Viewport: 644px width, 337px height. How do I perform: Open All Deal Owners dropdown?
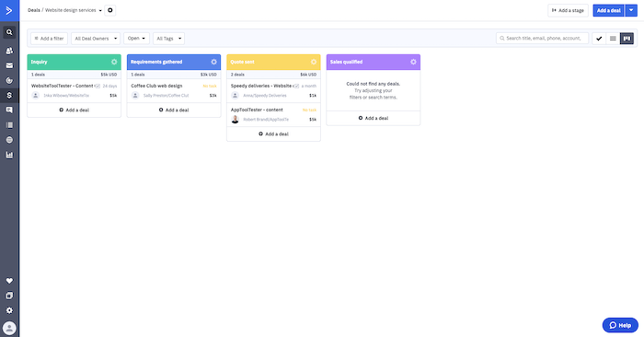pyautogui.click(x=96, y=39)
